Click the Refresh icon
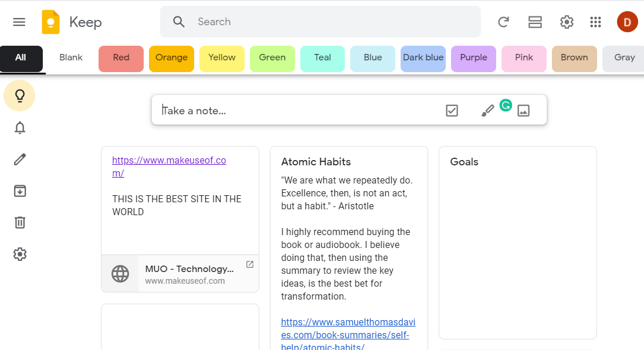 coord(504,22)
